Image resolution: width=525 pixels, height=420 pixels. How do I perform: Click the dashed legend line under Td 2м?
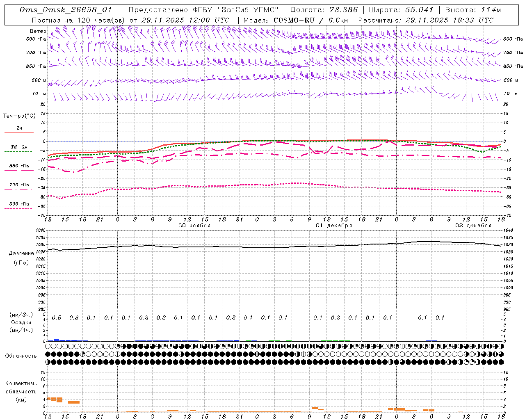[x=18, y=151]
